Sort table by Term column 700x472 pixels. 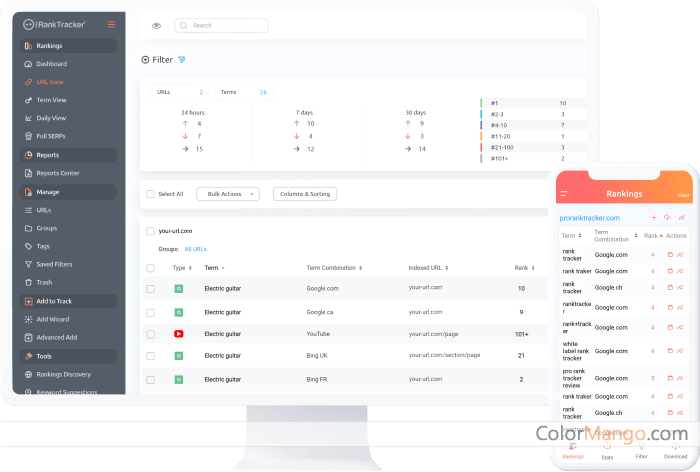click(x=214, y=268)
